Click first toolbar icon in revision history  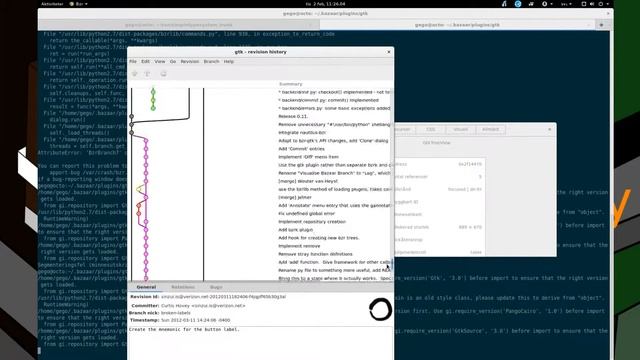[135, 74]
